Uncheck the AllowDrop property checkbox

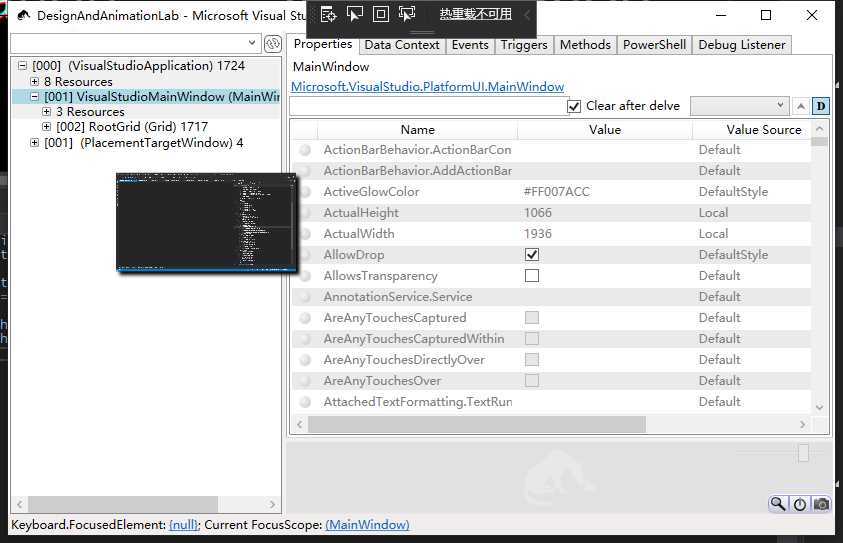tap(532, 255)
